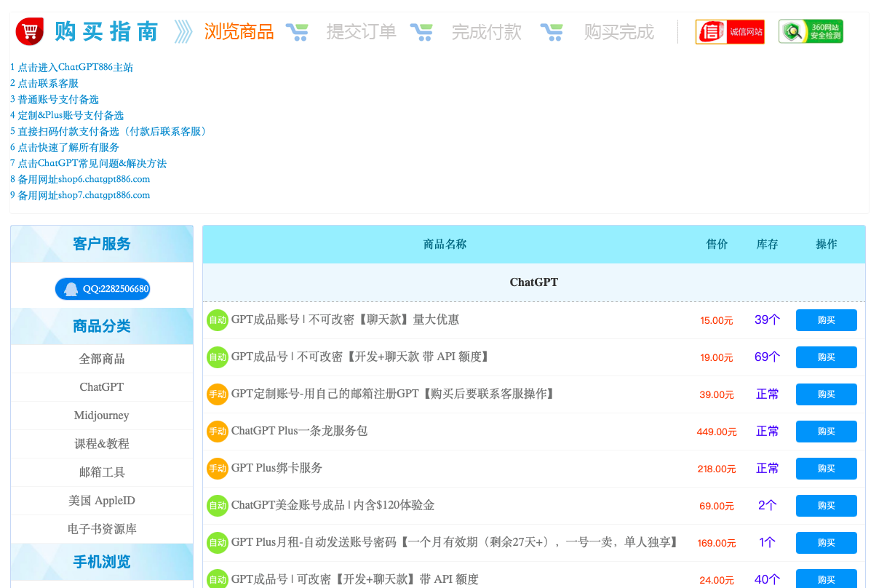Open 课程&教程 category in sidebar

pos(101,443)
